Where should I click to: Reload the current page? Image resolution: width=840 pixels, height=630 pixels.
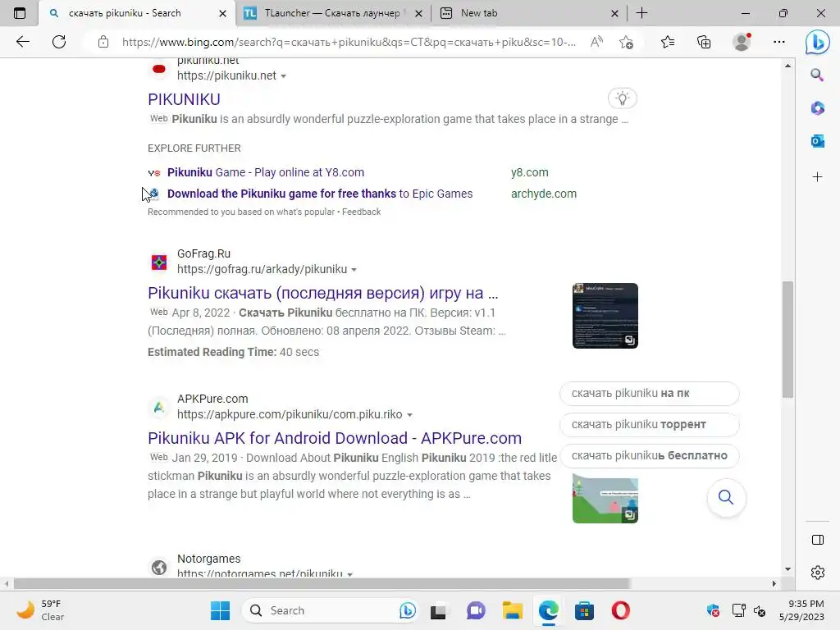pos(59,42)
